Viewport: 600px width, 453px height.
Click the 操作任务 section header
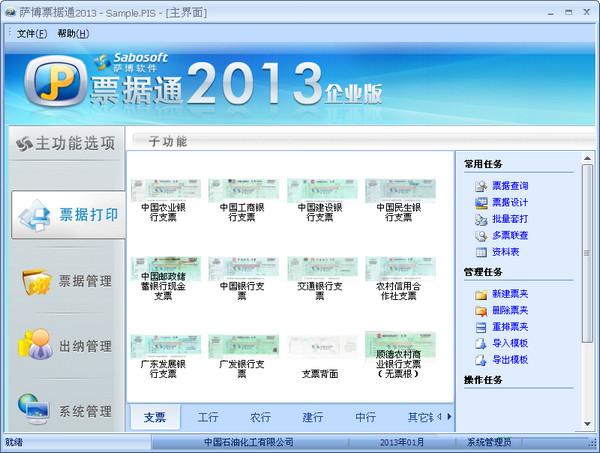[483, 380]
